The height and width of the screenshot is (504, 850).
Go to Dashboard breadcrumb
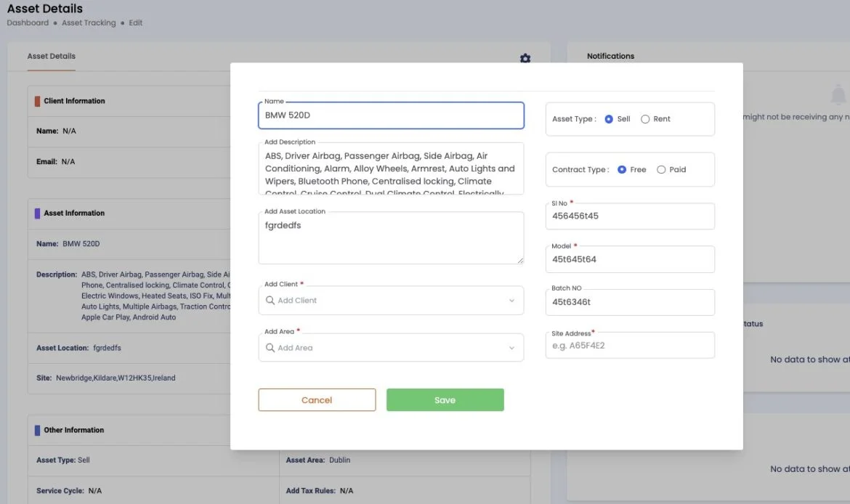28,23
